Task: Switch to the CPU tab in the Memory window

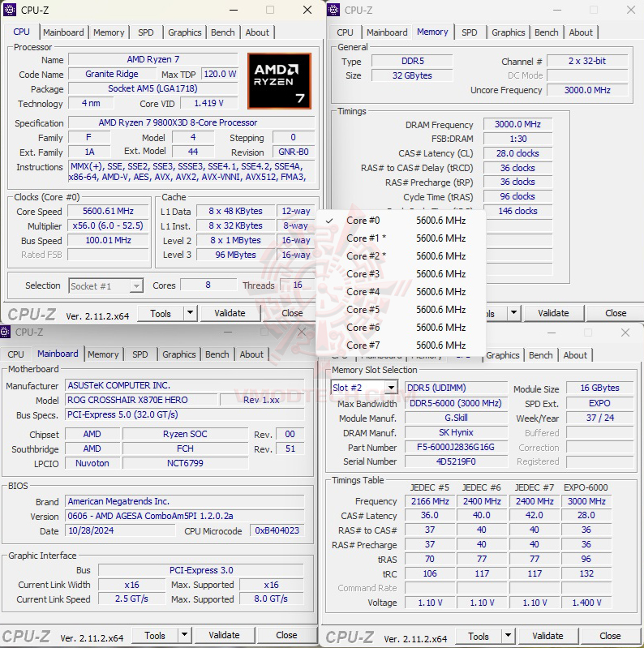Action: (x=345, y=32)
